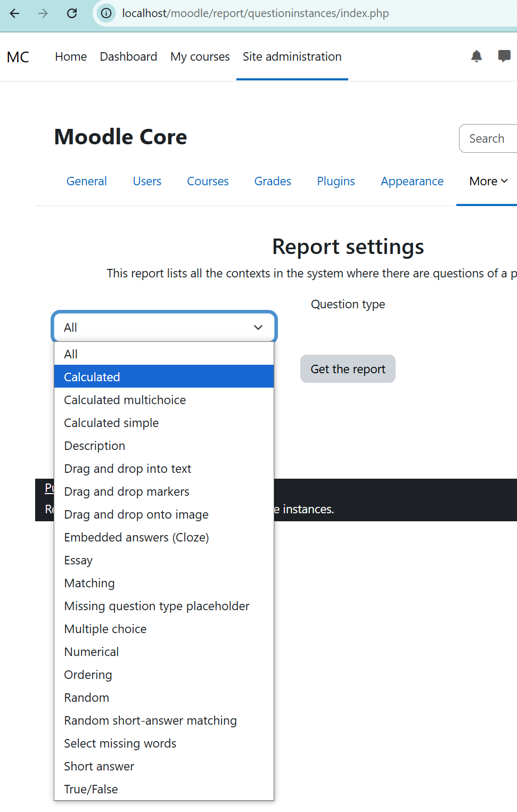
Task: Click the Moodle Core heading
Action: coord(121,137)
